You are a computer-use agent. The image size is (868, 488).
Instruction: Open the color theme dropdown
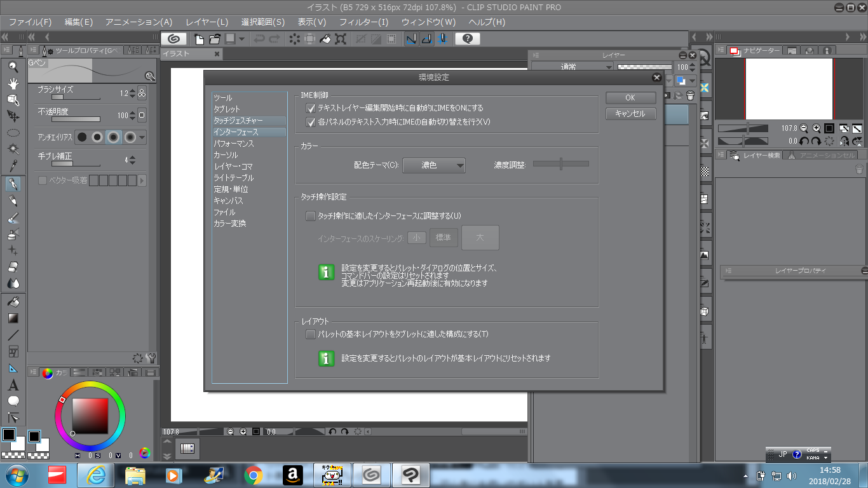(x=434, y=165)
